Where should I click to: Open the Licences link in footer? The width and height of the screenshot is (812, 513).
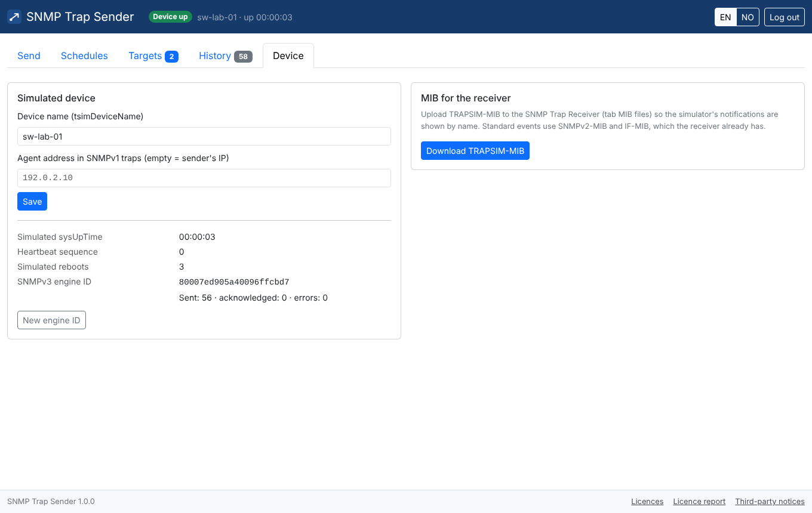[647, 502]
